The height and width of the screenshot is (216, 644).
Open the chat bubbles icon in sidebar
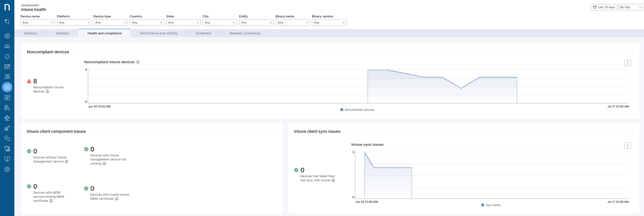[7, 139]
